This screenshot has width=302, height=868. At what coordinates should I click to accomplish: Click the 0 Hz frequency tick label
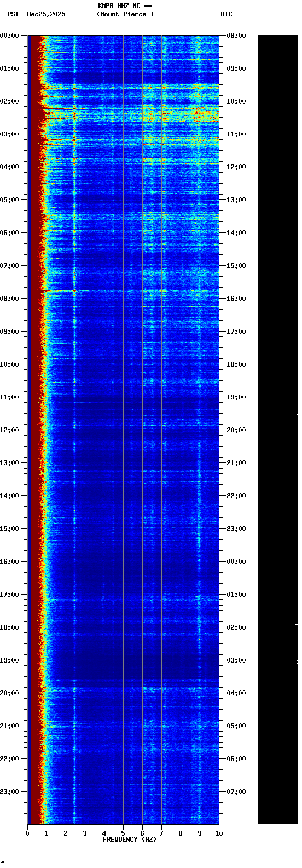point(27,833)
